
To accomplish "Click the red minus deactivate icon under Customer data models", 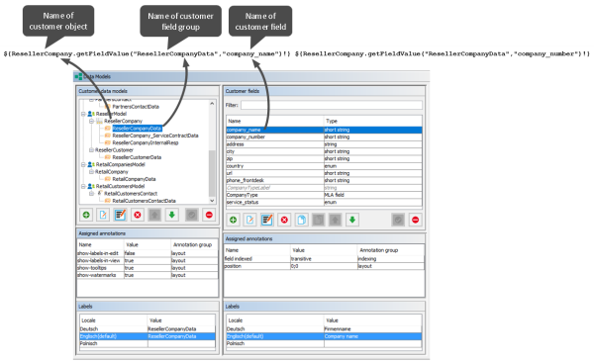I will click(209, 215).
